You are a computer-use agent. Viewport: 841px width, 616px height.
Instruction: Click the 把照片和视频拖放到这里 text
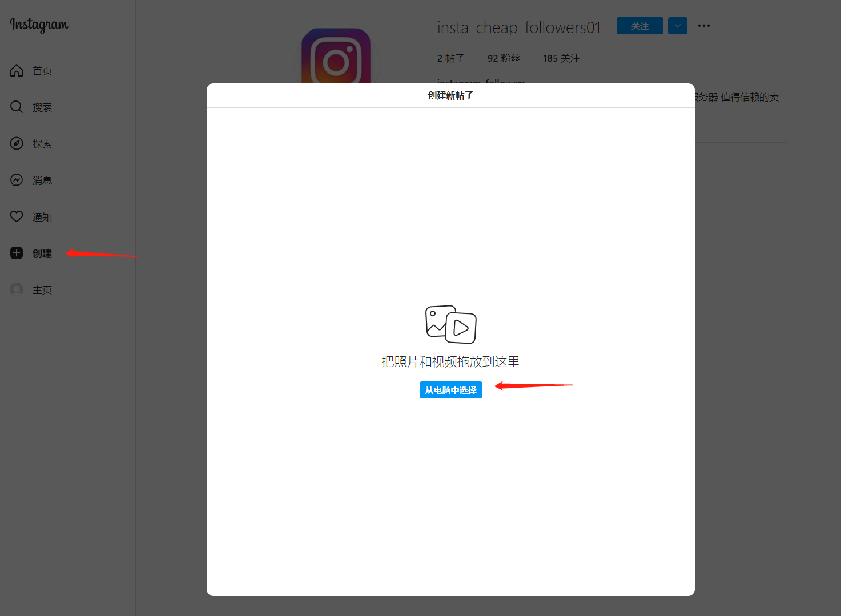(x=451, y=361)
